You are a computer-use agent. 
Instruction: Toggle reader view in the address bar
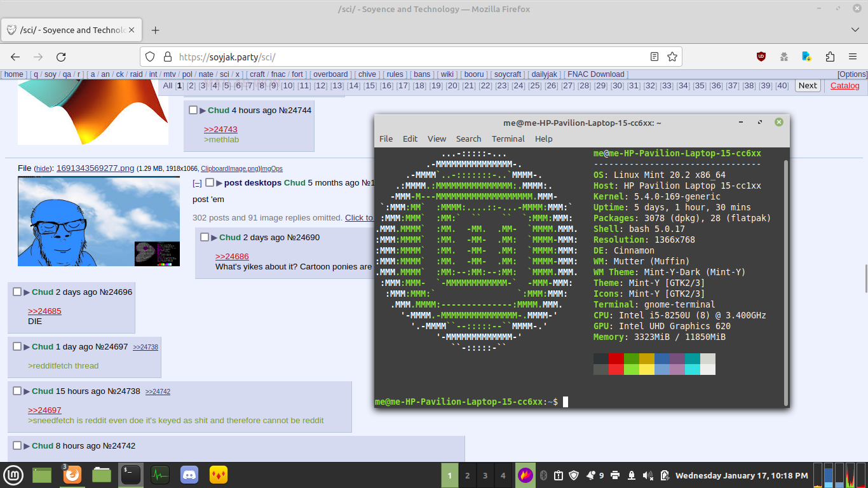tap(654, 57)
